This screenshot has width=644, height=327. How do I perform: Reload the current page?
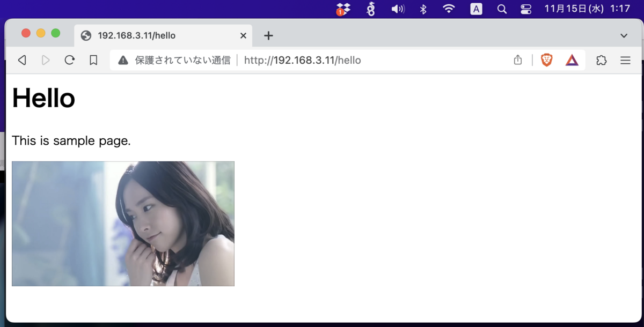pos(69,60)
